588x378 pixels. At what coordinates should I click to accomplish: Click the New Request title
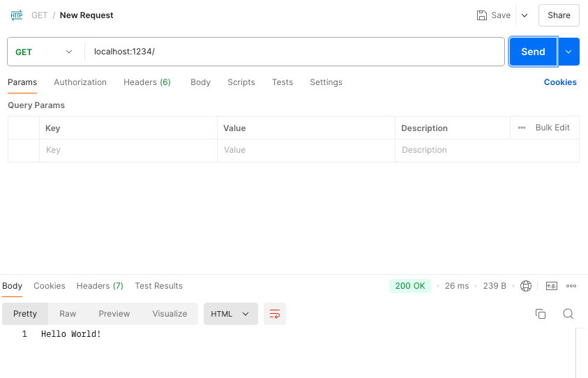pyautogui.click(x=86, y=15)
